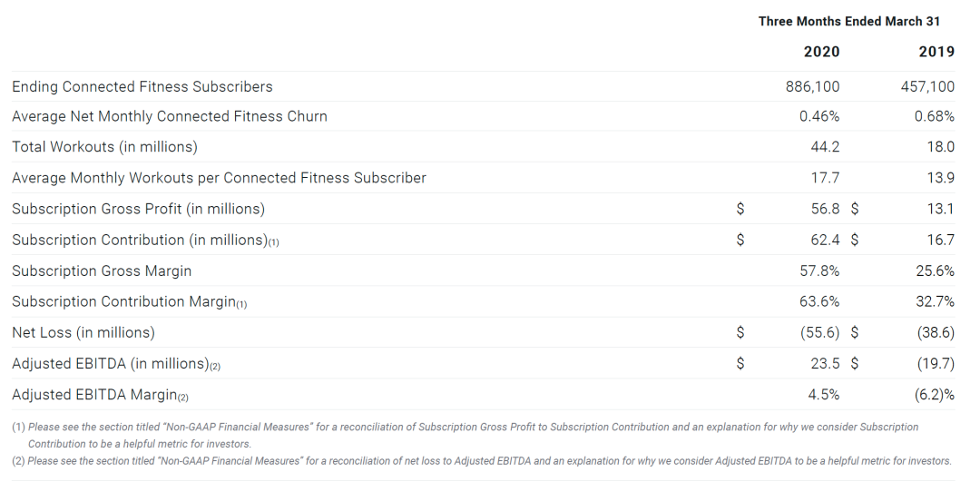Image resolution: width=980 pixels, height=482 pixels.
Task: Select the 56.8 gross profit value
Action: [825, 209]
